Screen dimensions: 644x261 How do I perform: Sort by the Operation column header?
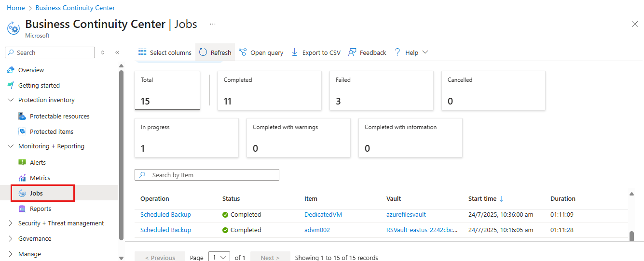point(155,199)
